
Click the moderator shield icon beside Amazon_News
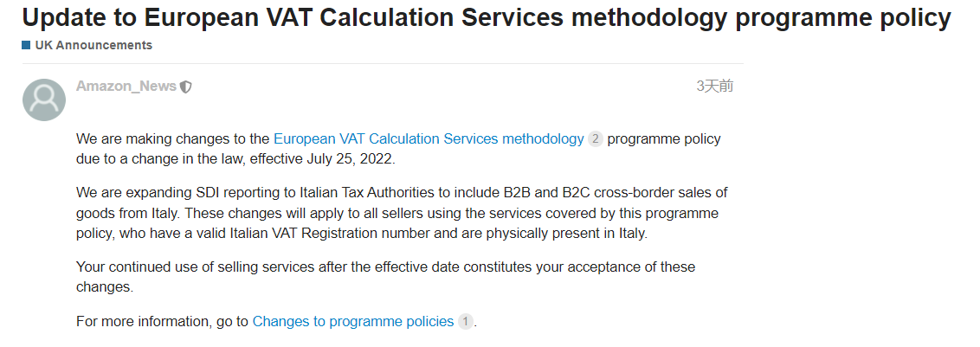point(185,87)
